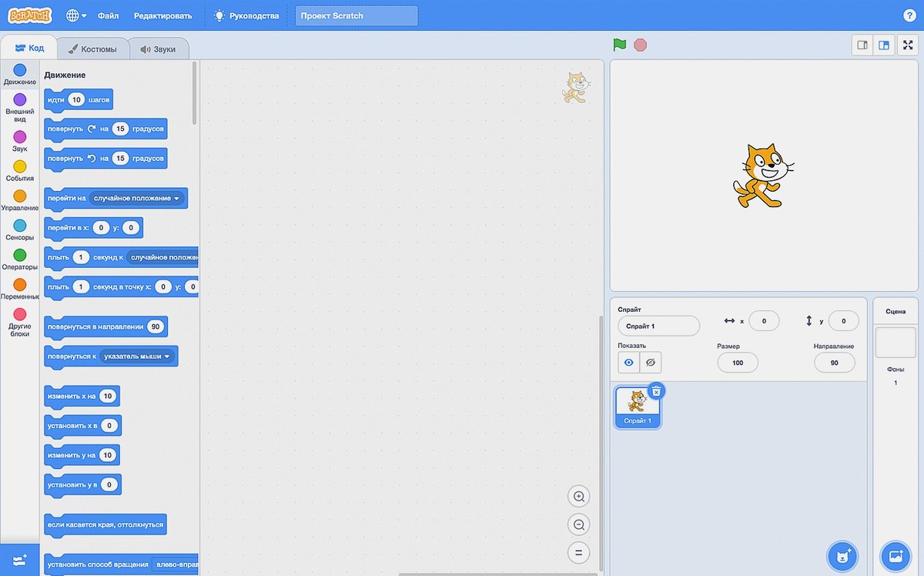Screen dimensions: 924x576
Task: Zoom in the code workspace
Action: coord(577,496)
